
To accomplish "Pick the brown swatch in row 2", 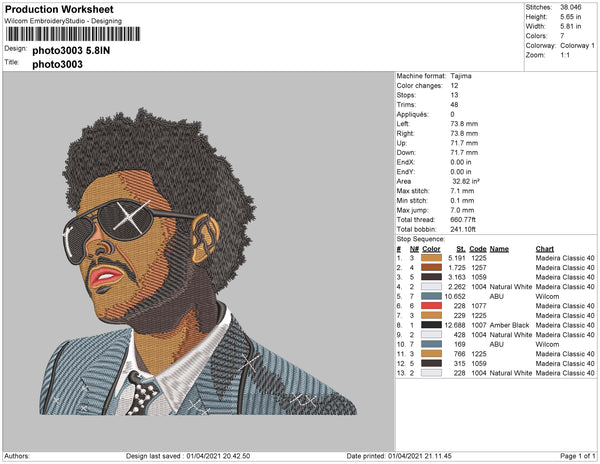I will [431, 267].
